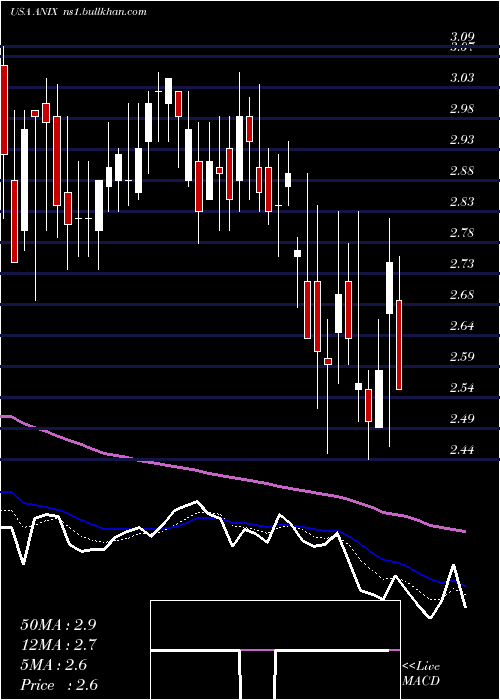Screen dimensions: 500x700
Task: Click the 2.93 price axis label
Action: [462, 140]
